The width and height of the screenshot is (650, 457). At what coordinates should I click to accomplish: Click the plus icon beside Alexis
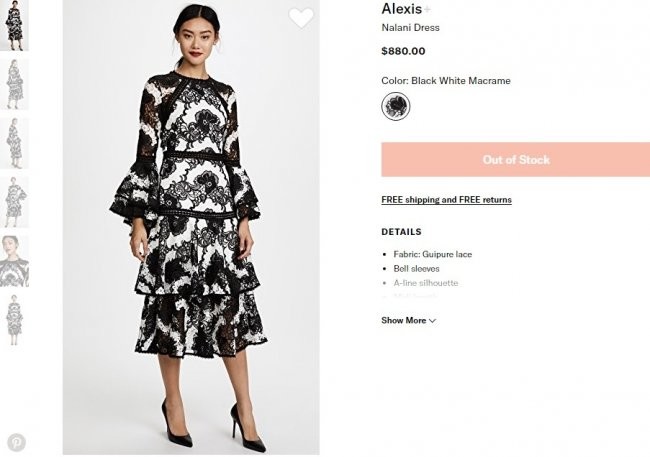coord(429,9)
